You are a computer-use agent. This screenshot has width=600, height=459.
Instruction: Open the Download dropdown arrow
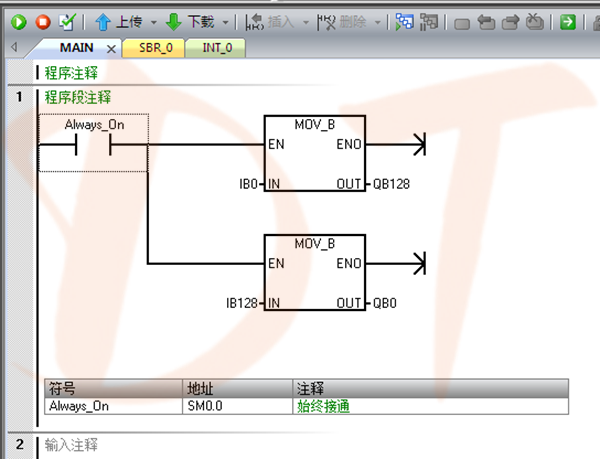[226, 21]
